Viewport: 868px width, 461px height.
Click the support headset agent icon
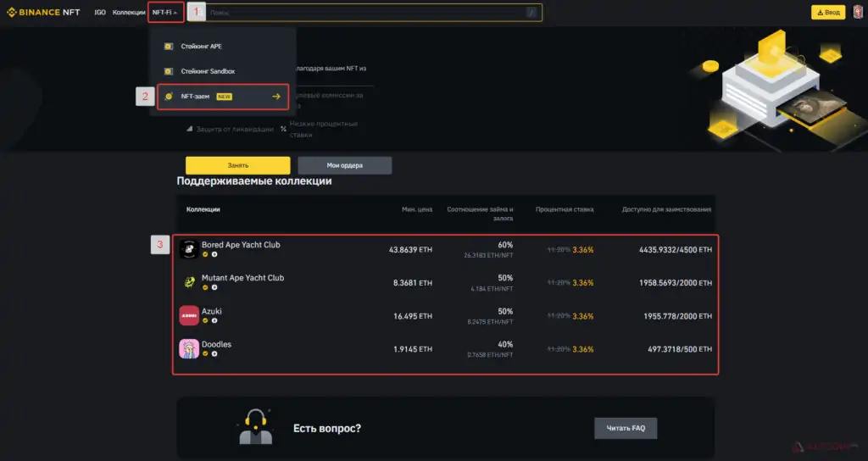pos(255,427)
